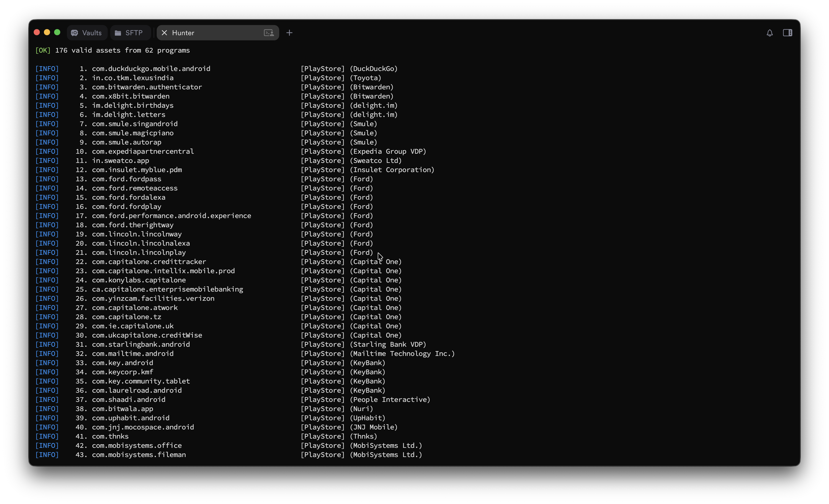Click the com.mobisystems.fileman entry
829x504 pixels.
[139, 454]
